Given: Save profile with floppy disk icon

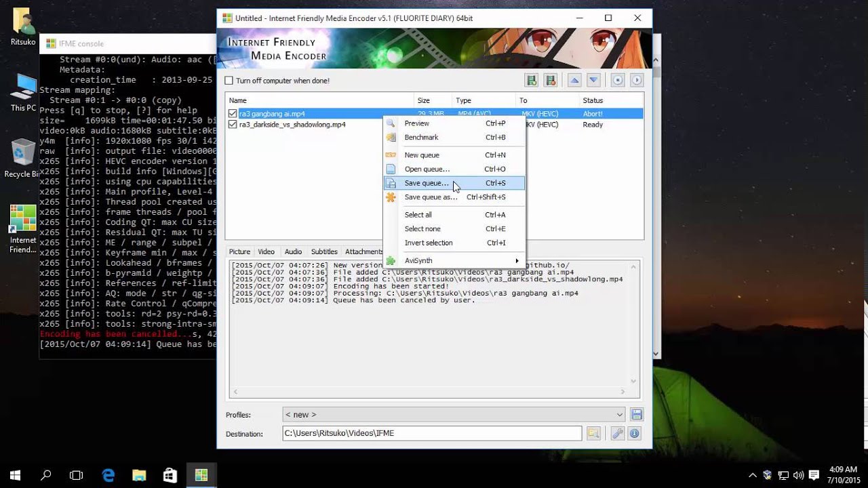Looking at the screenshot, I should pos(636,414).
